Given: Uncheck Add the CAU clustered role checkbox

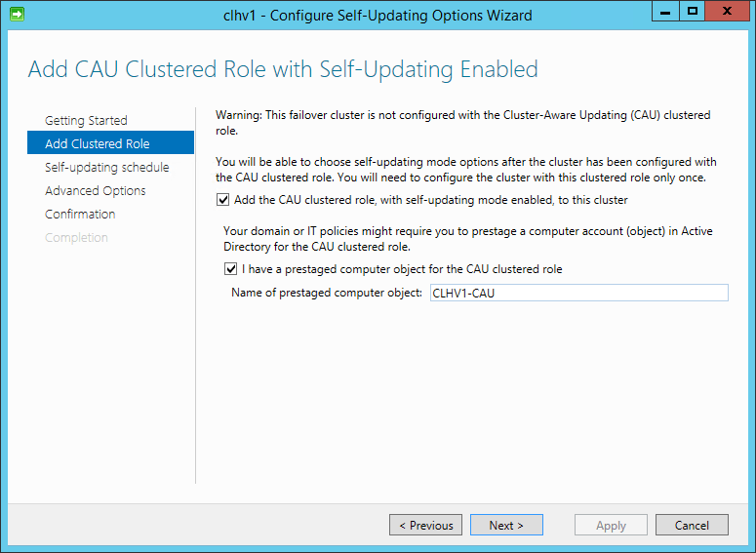Looking at the screenshot, I should pos(222,200).
